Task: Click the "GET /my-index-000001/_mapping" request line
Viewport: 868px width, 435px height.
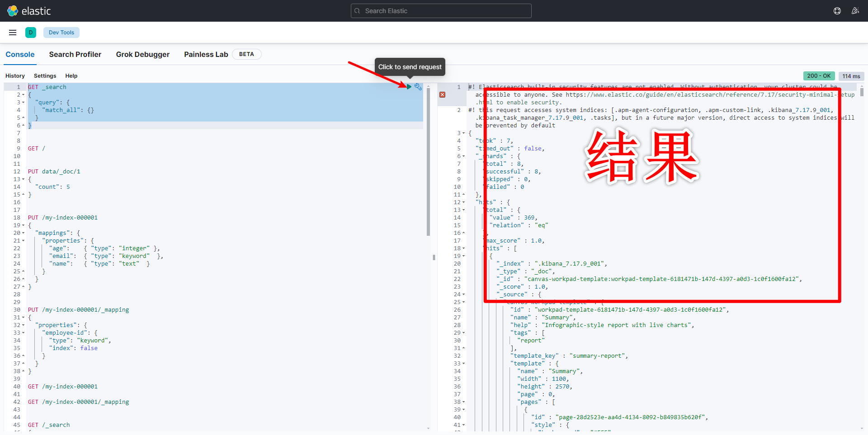Action: [78, 402]
